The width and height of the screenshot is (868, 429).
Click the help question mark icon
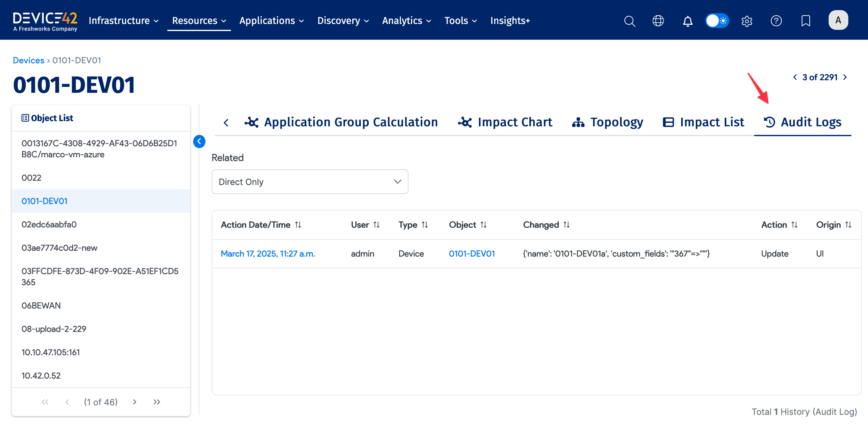[x=776, y=21]
